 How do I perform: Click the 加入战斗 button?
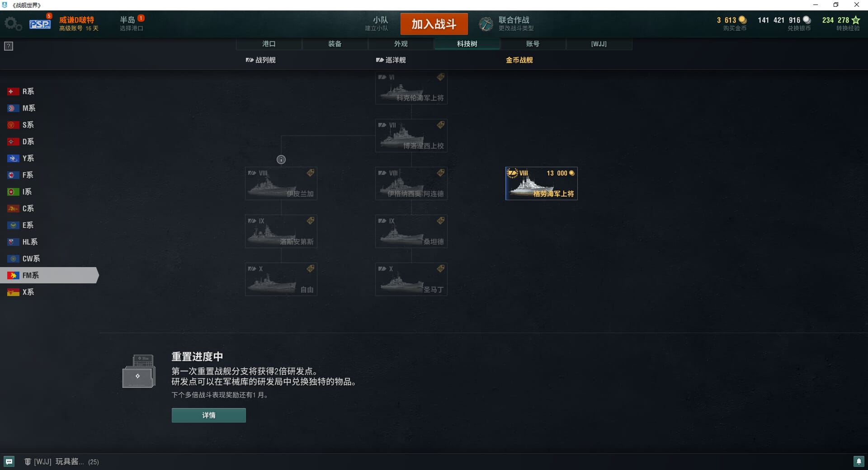pos(434,24)
